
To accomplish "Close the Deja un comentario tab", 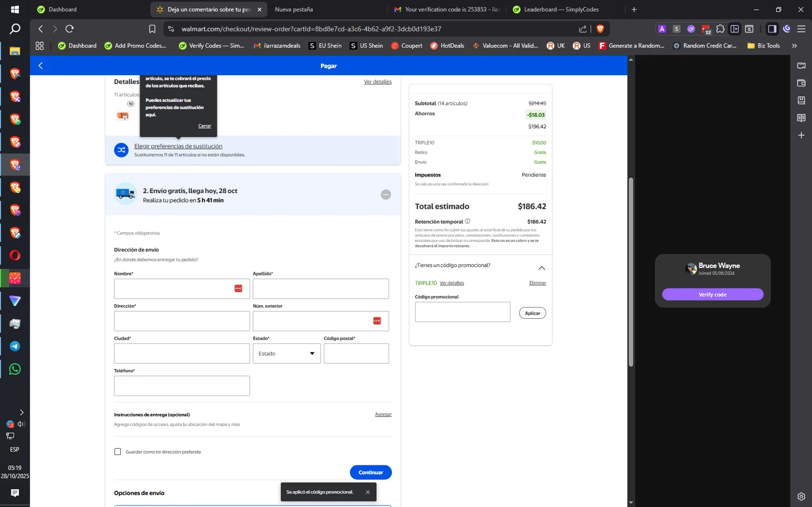I will click(259, 9).
